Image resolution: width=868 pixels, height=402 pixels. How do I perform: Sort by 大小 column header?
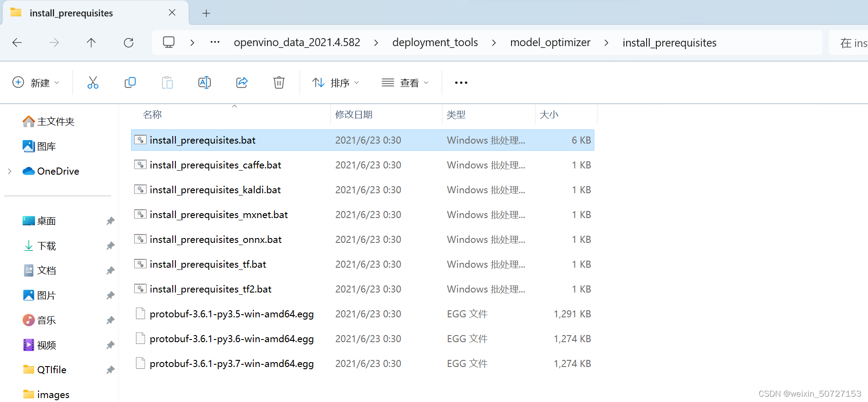[549, 114]
